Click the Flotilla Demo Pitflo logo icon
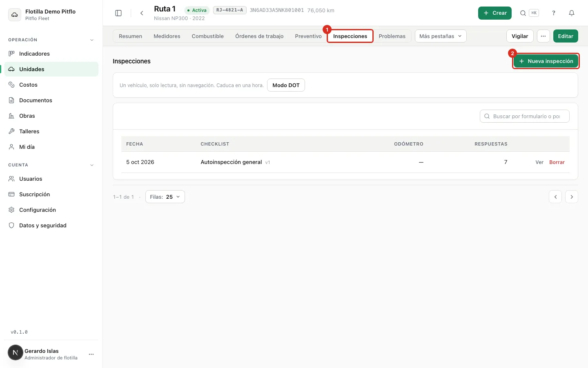Screen dimensions: 588x368 [x=15, y=15]
